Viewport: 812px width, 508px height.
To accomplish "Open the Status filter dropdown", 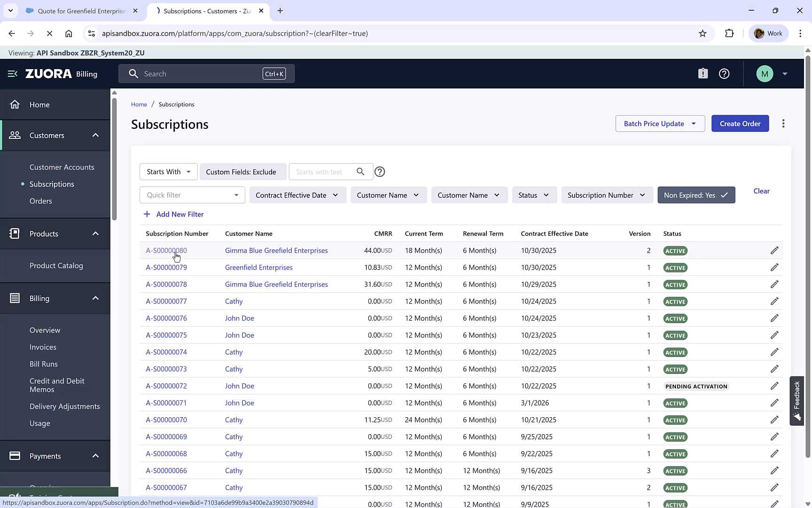I will click(x=534, y=195).
